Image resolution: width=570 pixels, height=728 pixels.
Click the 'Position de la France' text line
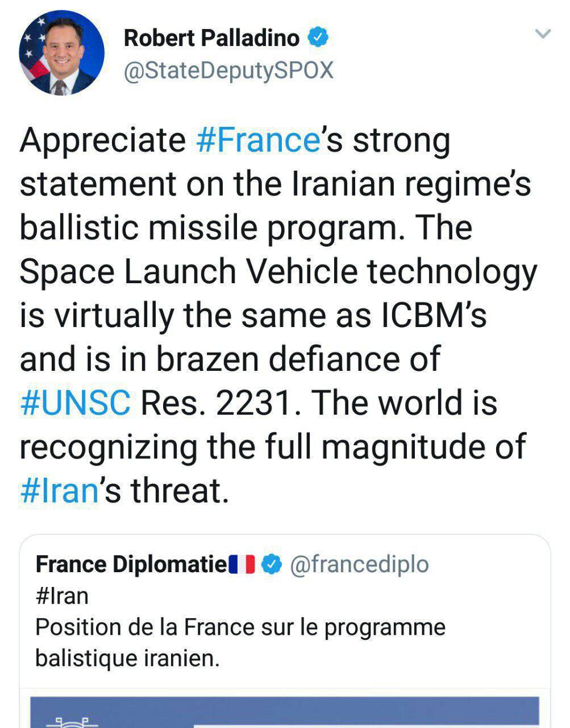[x=240, y=627]
